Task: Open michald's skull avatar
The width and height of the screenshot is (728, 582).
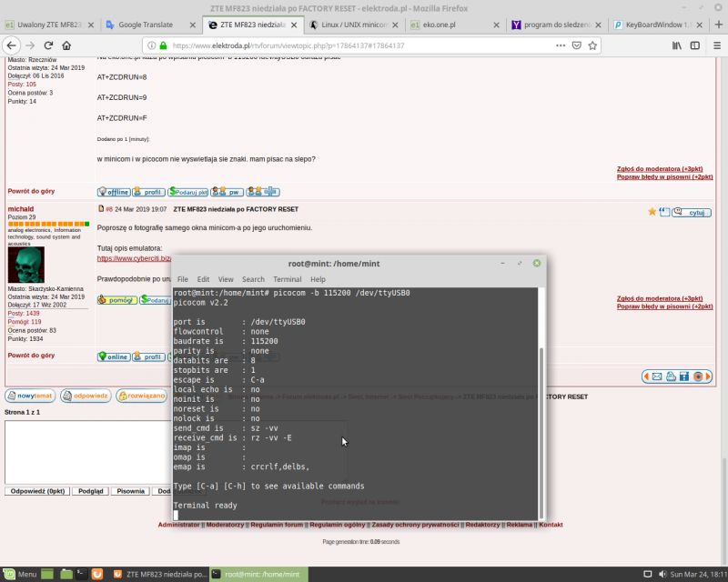Action: 26,265
